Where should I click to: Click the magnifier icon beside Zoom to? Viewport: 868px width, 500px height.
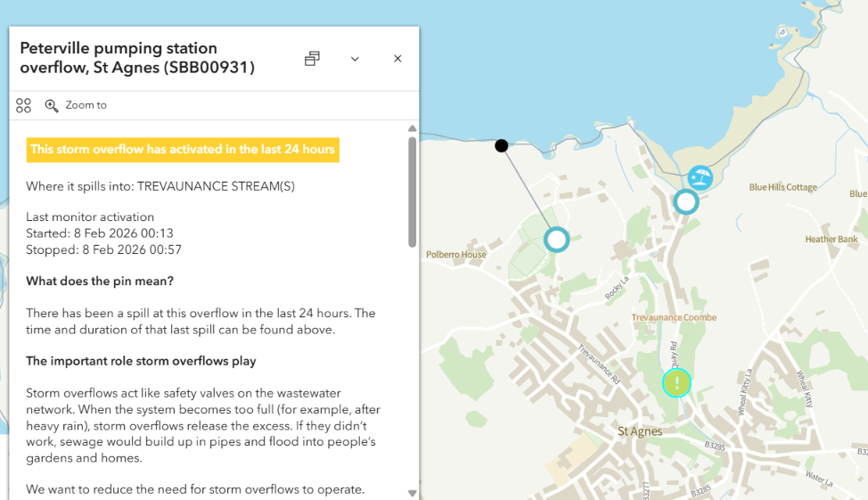click(52, 106)
